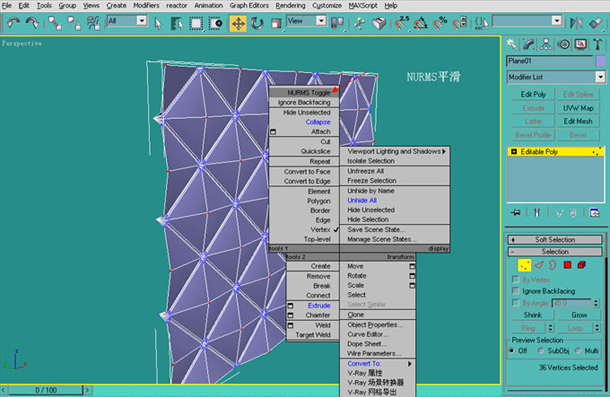Select Edge sub-object level icon
This screenshot has width=610, height=397.
click(539, 265)
